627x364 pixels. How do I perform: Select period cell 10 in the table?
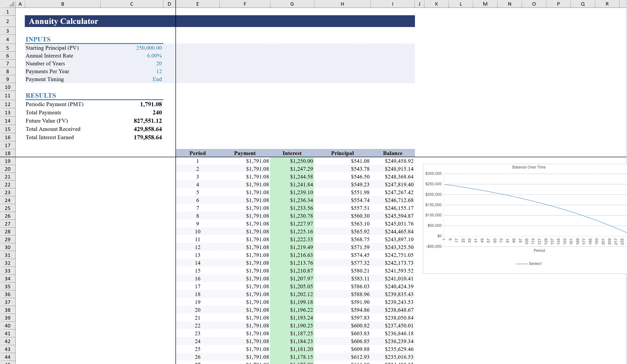[x=197, y=231]
